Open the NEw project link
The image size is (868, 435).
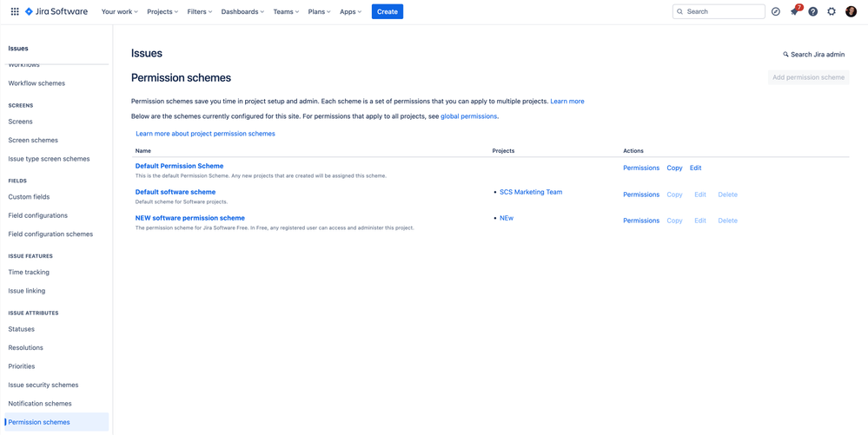tap(507, 218)
